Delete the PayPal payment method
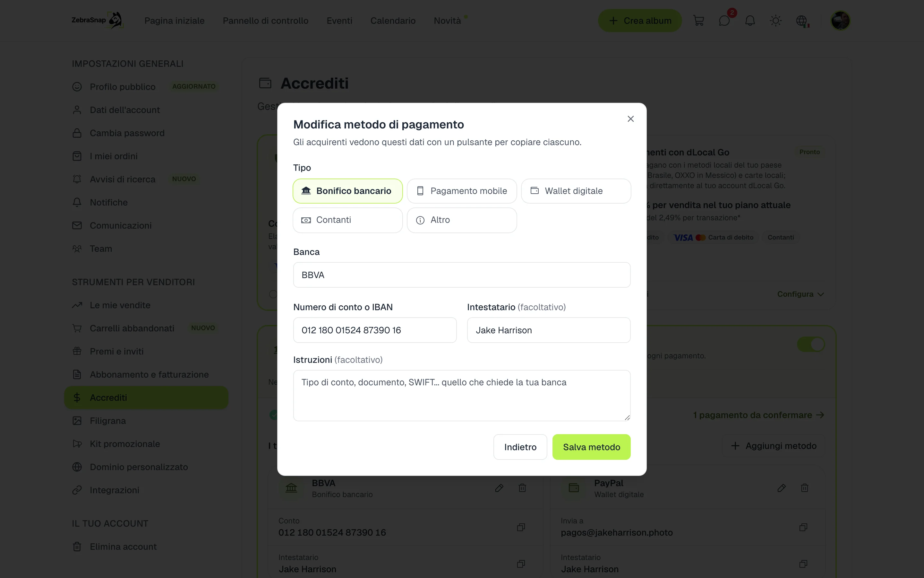924x578 pixels. (x=805, y=488)
